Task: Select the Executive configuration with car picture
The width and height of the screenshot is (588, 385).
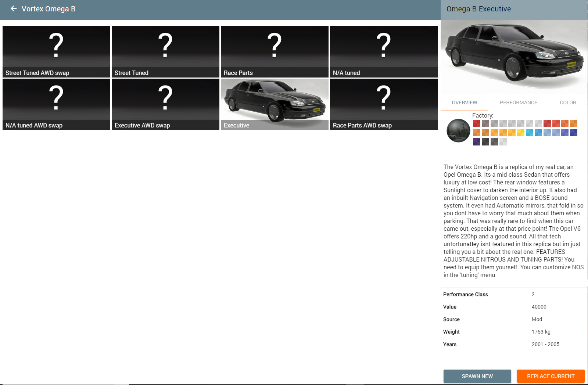Action: [275, 104]
